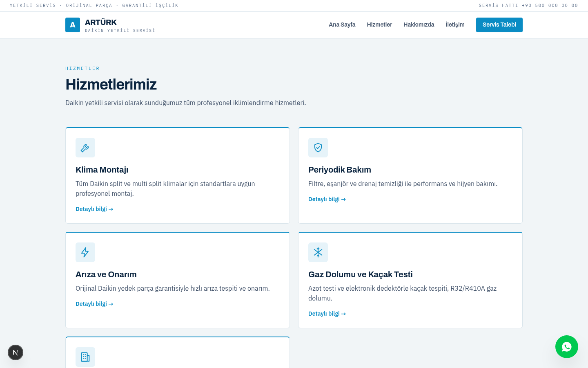Screen dimensions: 588x368
Task: Click the lightning icon on Arıza ve Onarım card
Action: point(85,252)
